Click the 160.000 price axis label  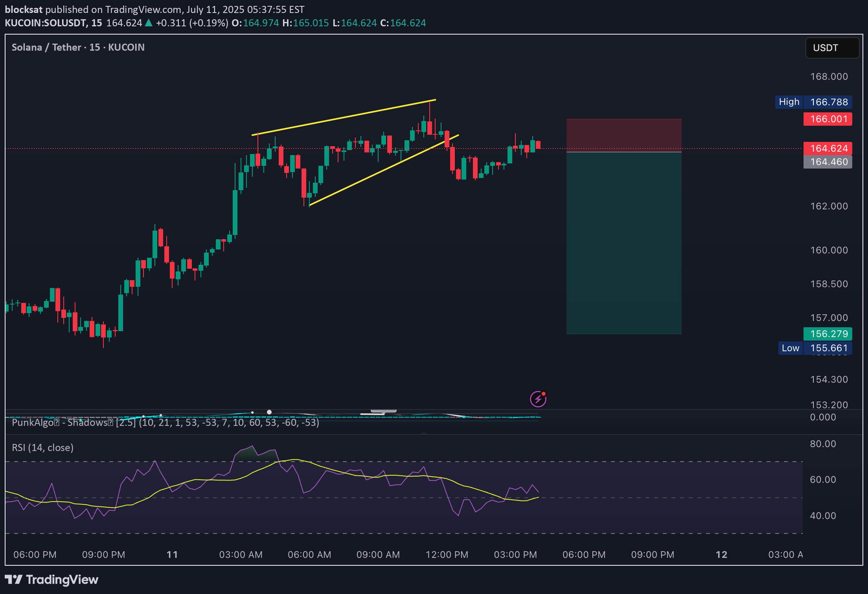(x=829, y=250)
